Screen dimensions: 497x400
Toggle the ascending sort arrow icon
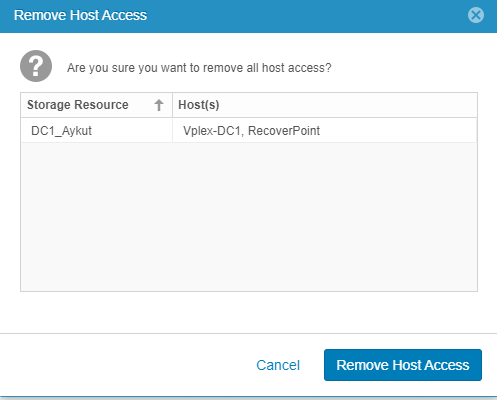(159, 105)
